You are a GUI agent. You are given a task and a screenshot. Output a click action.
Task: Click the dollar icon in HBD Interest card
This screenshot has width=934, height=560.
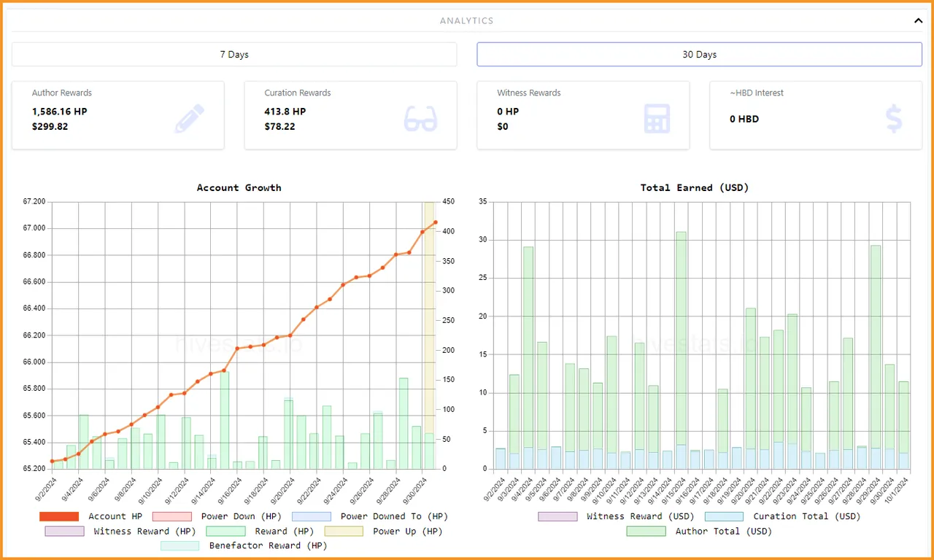pyautogui.click(x=894, y=118)
